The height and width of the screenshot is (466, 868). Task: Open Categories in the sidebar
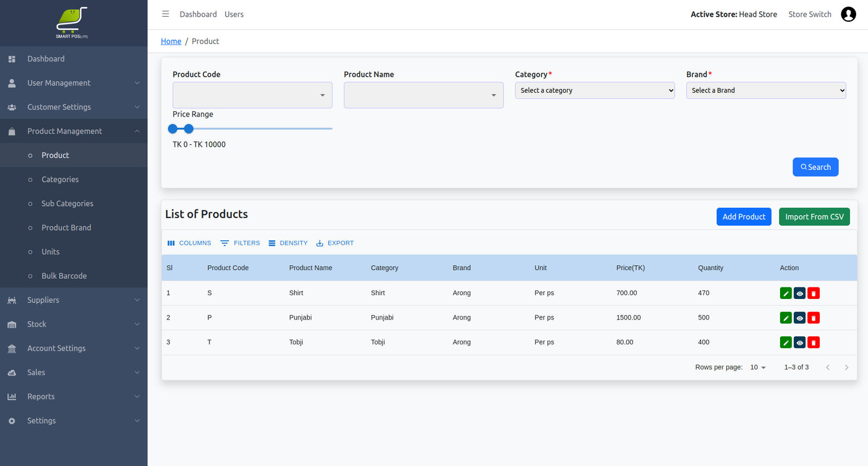point(74,180)
